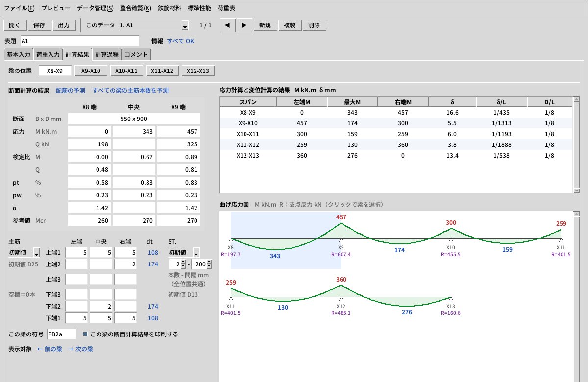This screenshot has width=588, height=382.
Task: Click X10 support marker in moment diagram
Action: click(451, 241)
